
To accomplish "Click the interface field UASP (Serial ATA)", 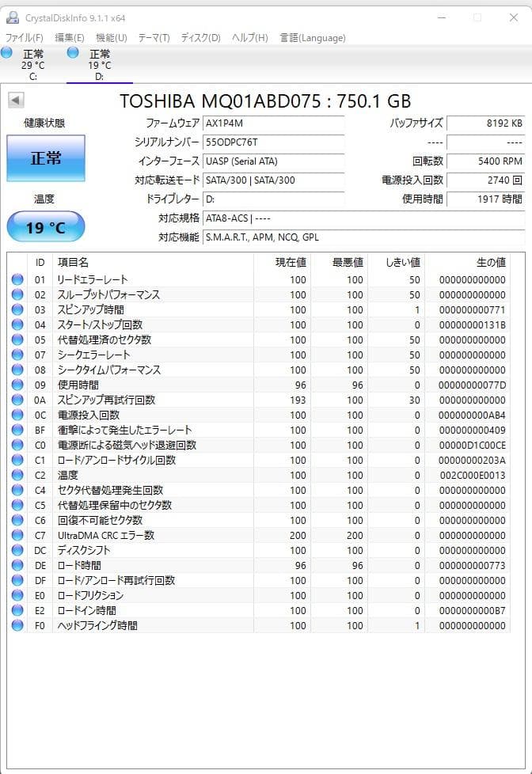I will tap(274, 161).
